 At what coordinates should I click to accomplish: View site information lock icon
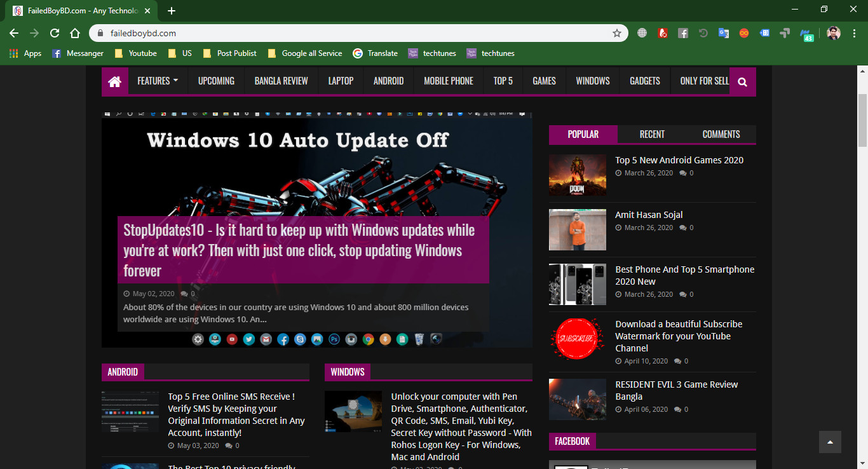point(100,33)
